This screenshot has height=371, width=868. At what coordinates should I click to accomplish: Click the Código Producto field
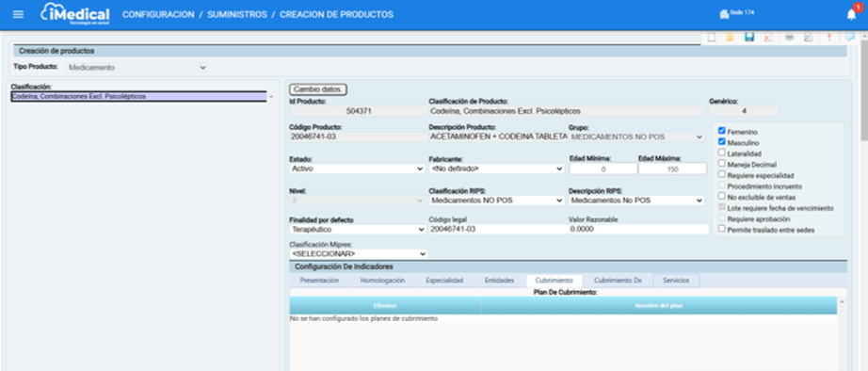pyautogui.click(x=358, y=137)
